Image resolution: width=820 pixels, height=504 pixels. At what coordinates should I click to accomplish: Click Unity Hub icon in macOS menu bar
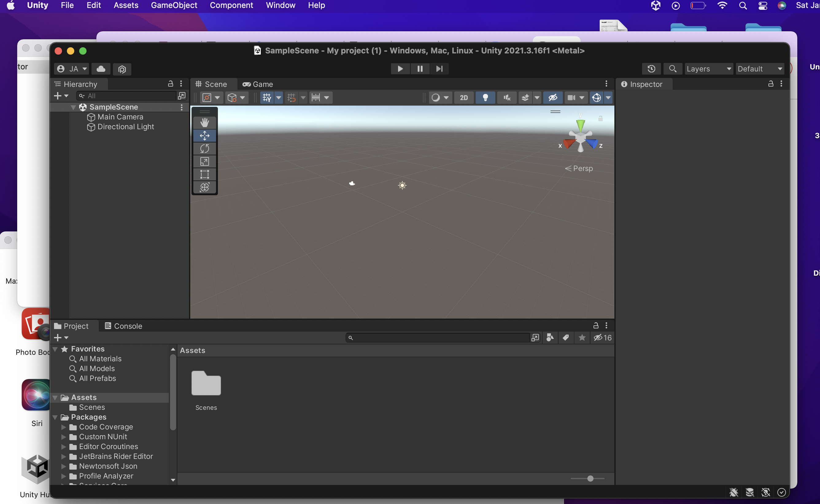(x=656, y=5)
